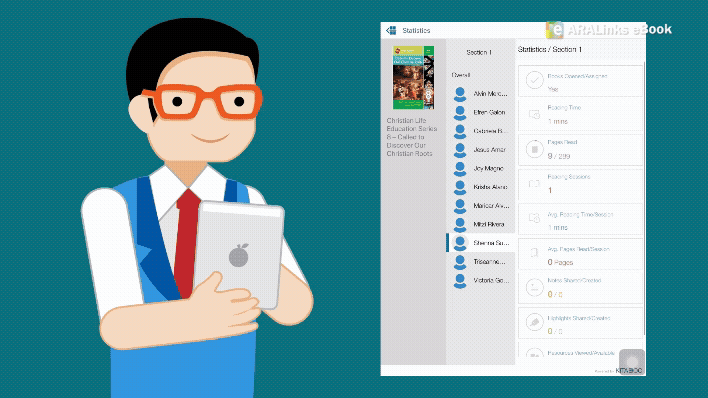Select student Victoria Go... in the list

pos(480,281)
